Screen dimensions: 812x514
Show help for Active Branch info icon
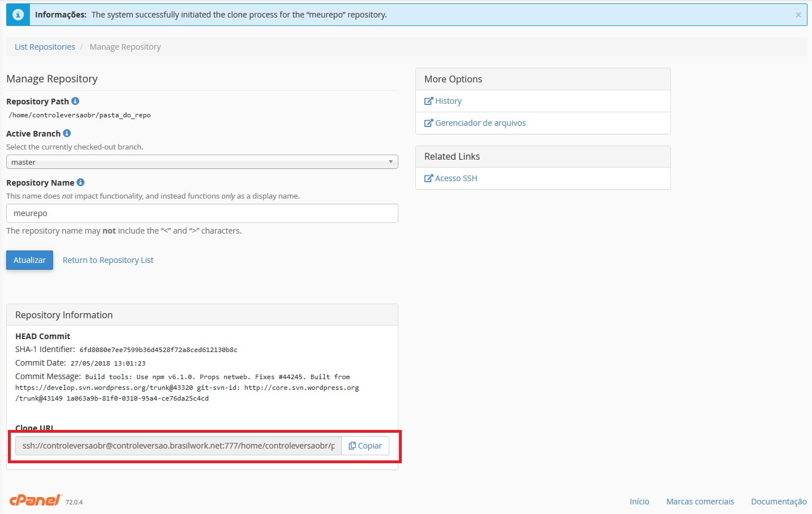click(x=67, y=133)
